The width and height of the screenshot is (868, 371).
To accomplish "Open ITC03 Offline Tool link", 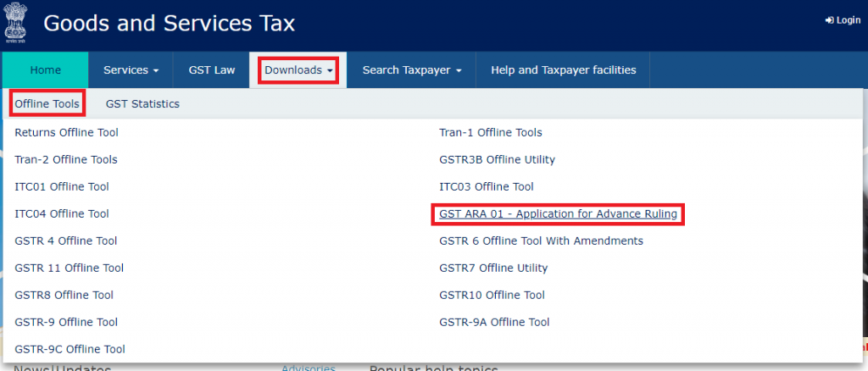I will pos(487,187).
